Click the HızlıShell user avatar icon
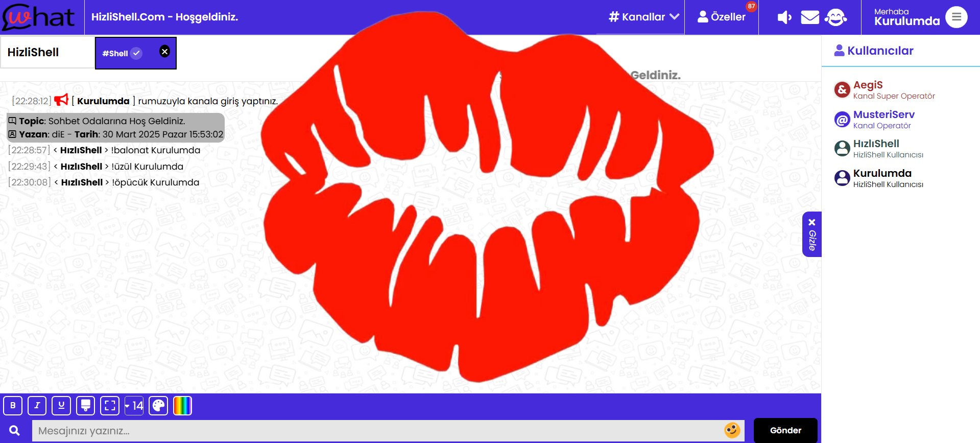Image resolution: width=980 pixels, height=443 pixels. click(842, 149)
